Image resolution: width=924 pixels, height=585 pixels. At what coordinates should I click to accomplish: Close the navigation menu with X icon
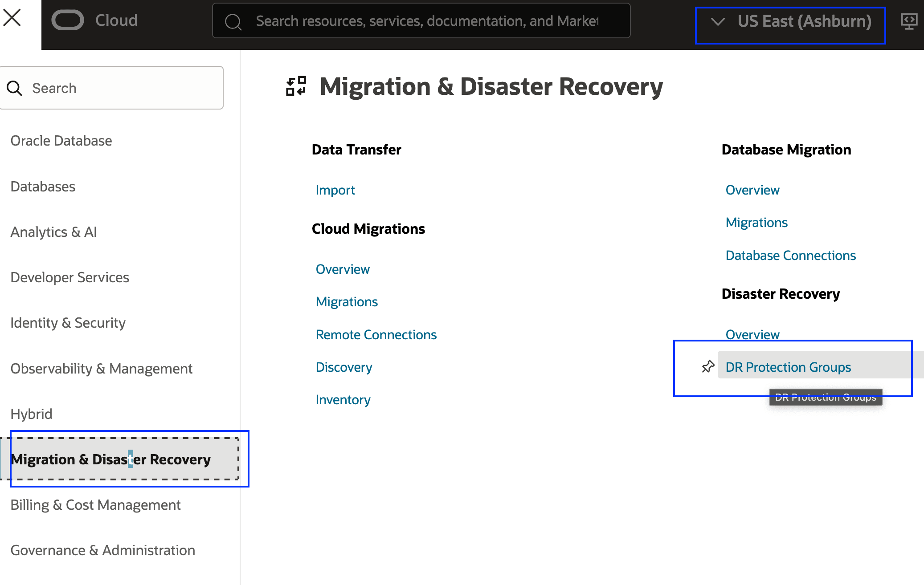[12, 18]
